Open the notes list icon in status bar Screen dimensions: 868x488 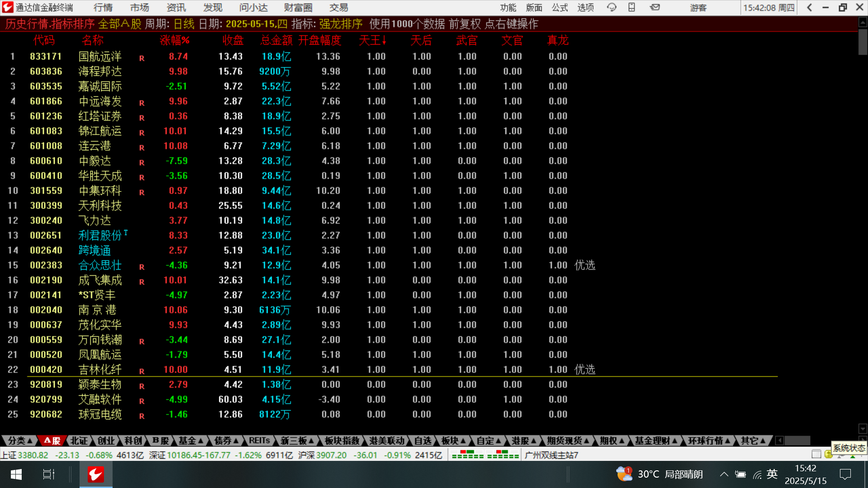pos(816,454)
